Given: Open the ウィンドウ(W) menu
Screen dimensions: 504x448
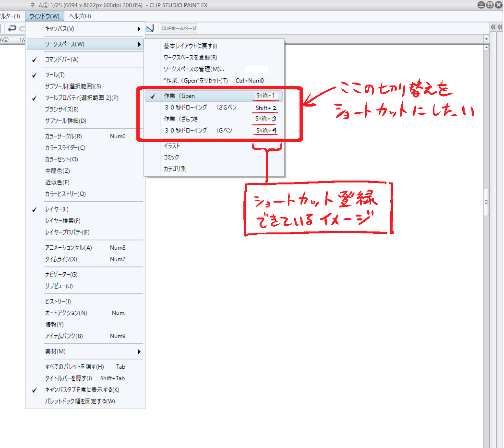Looking at the screenshot, I should pos(44,16).
